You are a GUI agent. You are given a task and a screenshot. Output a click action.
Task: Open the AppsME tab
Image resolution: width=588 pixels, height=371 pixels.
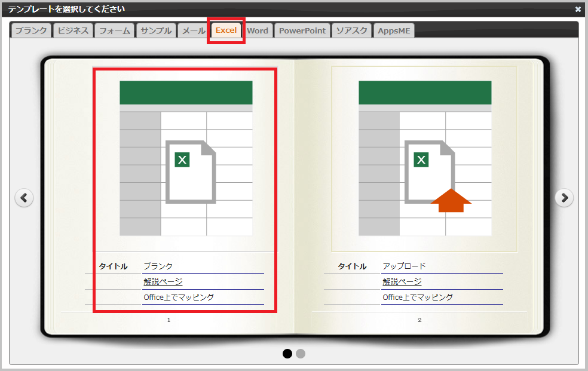394,30
